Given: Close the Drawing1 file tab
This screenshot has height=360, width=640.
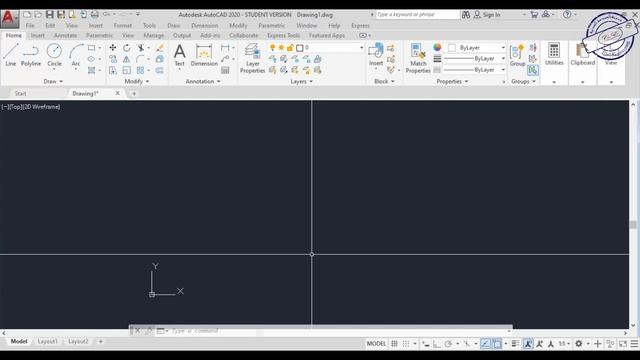Looking at the screenshot, I should click(x=118, y=93).
